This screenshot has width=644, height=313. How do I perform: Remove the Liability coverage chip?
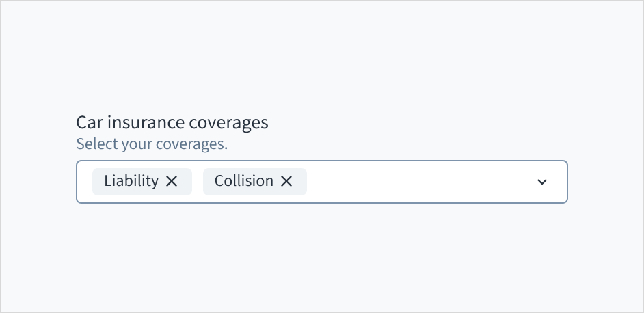pos(172,181)
